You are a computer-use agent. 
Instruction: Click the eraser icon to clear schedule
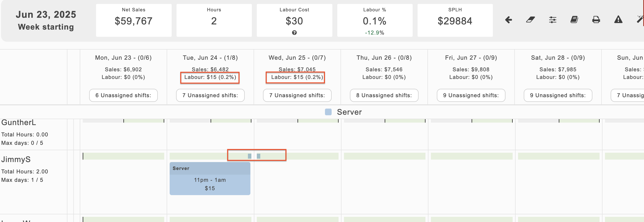[x=530, y=20]
